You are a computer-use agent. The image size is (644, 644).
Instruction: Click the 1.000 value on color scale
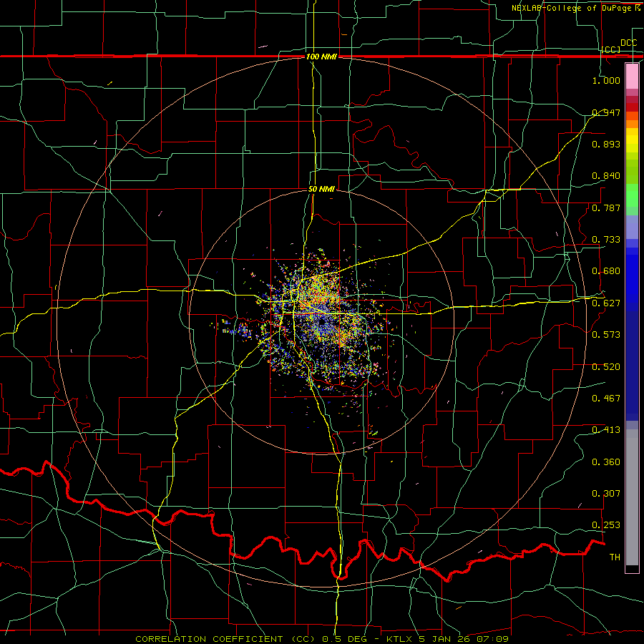[x=606, y=80]
